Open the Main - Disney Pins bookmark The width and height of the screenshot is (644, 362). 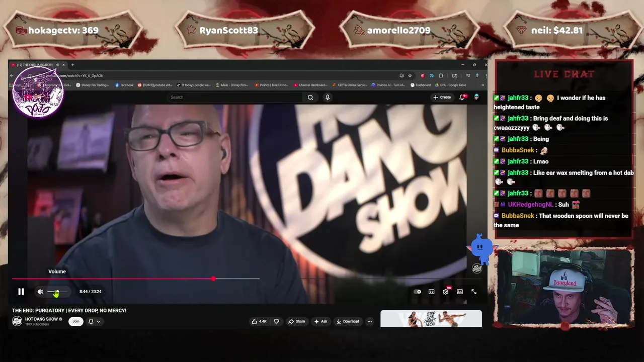click(232, 85)
